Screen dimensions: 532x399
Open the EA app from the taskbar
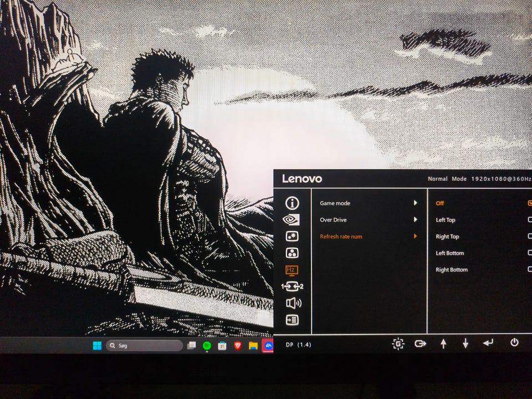(268, 346)
